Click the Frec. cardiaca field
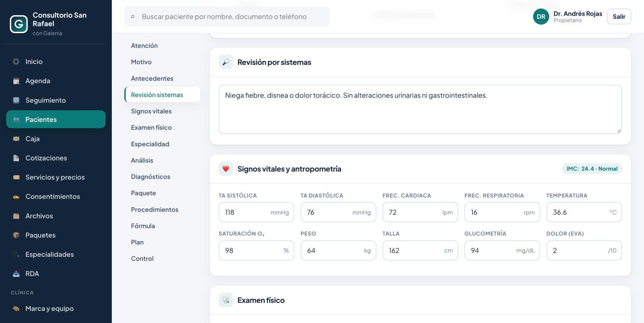Image resolution: width=644 pixels, height=323 pixels. click(x=420, y=212)
